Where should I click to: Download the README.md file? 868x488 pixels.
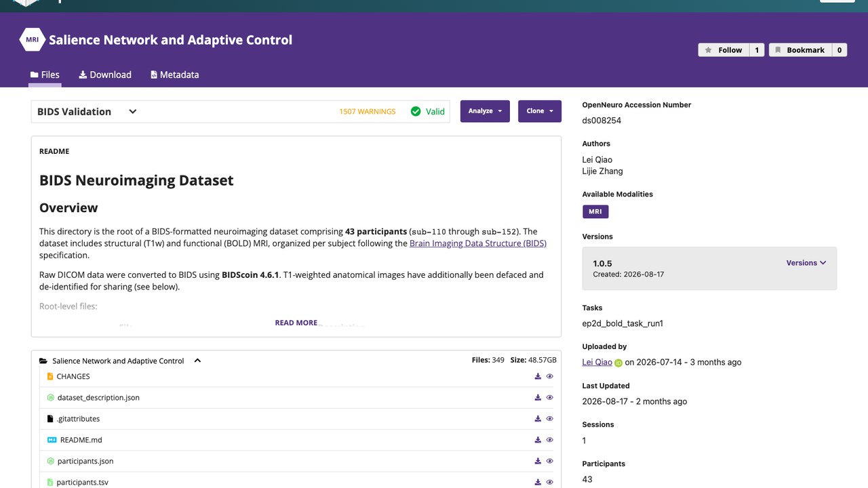(538, 440)
